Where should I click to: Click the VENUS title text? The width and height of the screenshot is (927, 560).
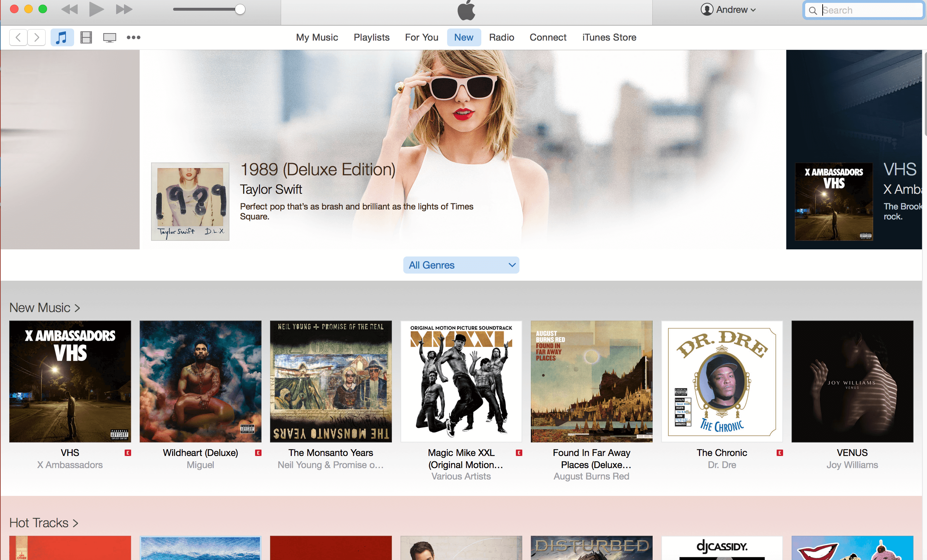coord(852,453)
